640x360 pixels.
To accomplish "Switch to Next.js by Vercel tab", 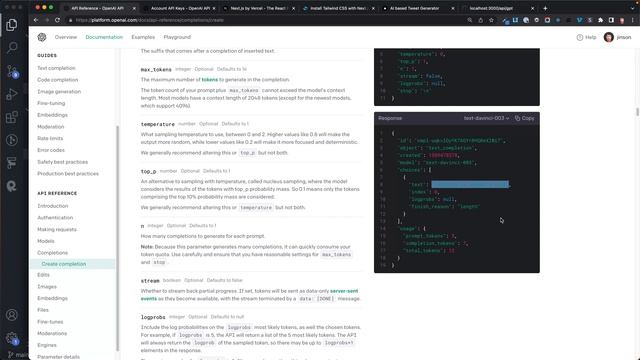I will coord(258,8).
